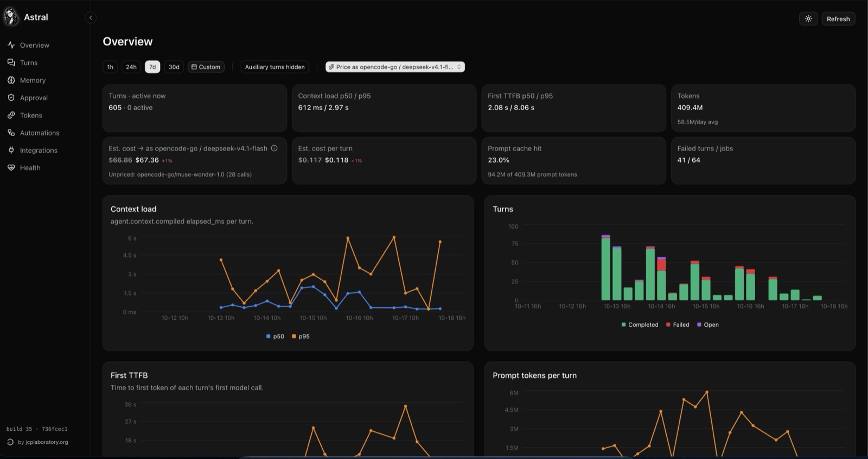
Task: Click the Unpriced opencode-go/muse-wonder-1.0 note
Action: [x=180, y=174]
